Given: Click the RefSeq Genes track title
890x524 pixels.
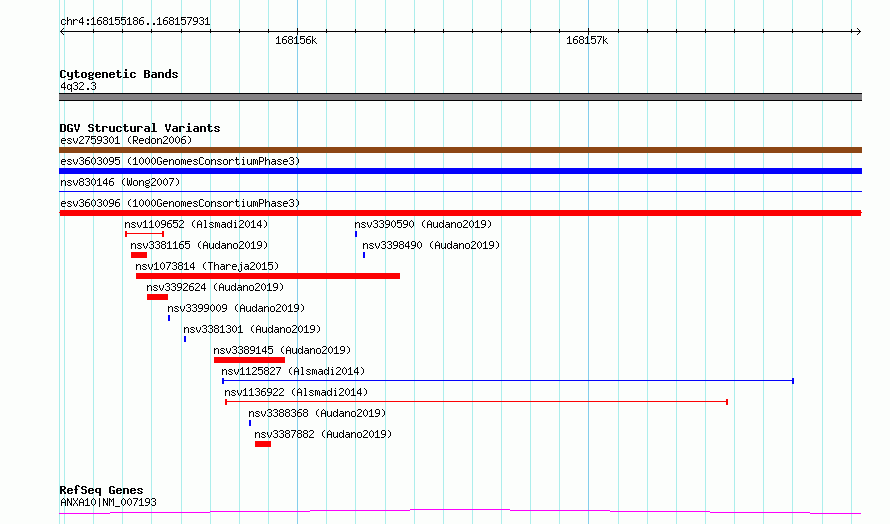Looking at the screenshot, I should point(101,490).
